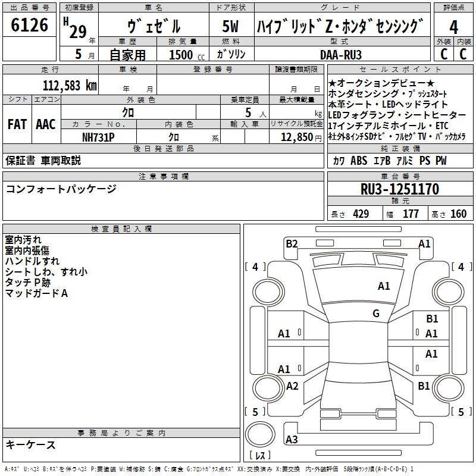The image size is (476, 476).
Task: Click the "事務局よりご案内" section header
Action: pyautogui.click(x=121, y=433)
